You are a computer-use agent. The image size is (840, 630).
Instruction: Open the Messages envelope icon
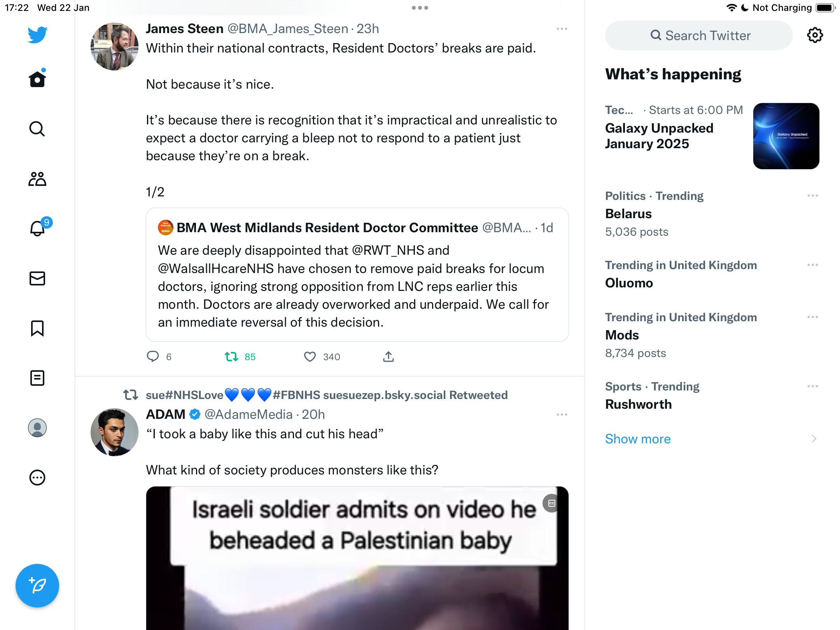pos(37,278)
